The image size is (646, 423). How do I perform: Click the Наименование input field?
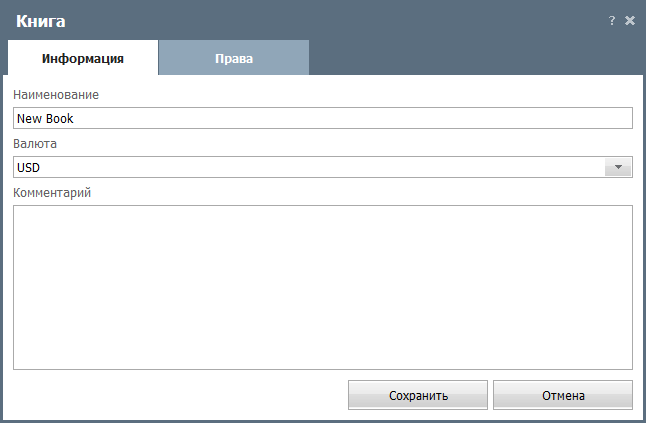pyautogui.click(x=323, y=118)
